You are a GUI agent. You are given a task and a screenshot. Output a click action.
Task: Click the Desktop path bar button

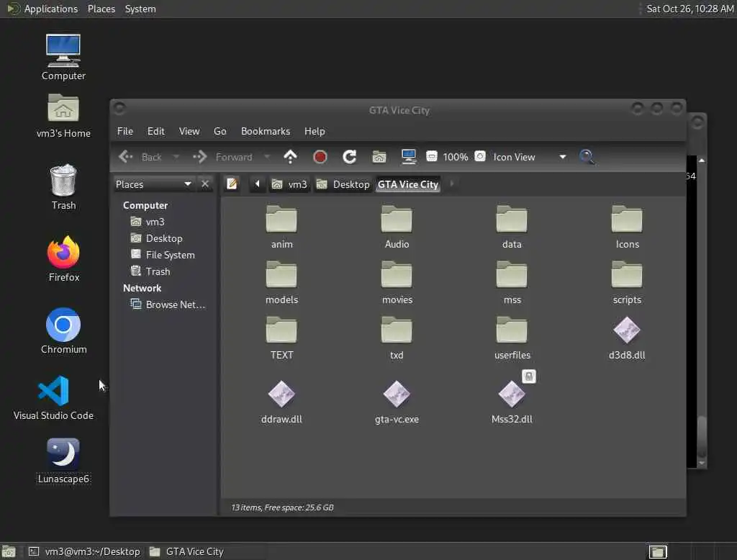point(343,184)
